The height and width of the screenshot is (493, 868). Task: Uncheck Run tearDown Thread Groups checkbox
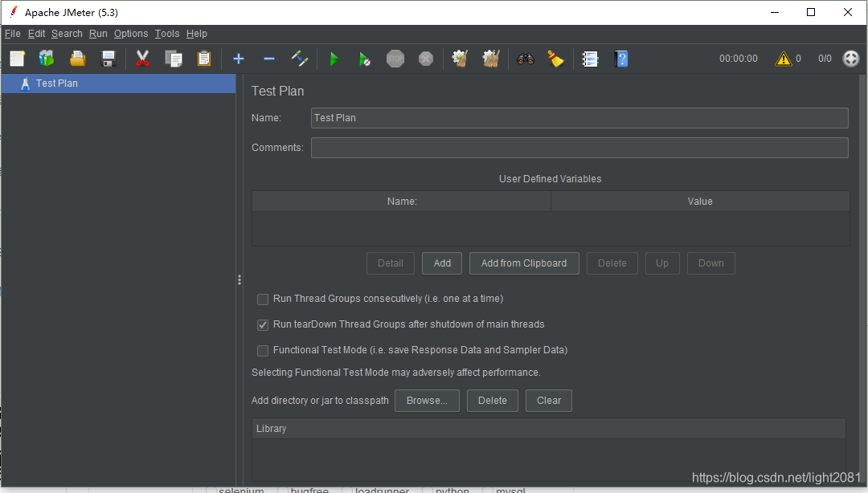(x=263, y=325)
